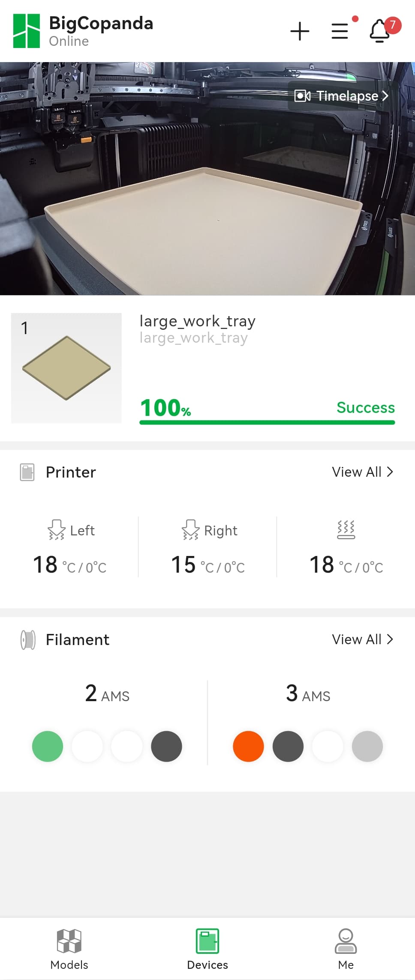Select the green filament swatch in AMS 2
This screenshot has height=980, width=415.
(x=48, y=746)
